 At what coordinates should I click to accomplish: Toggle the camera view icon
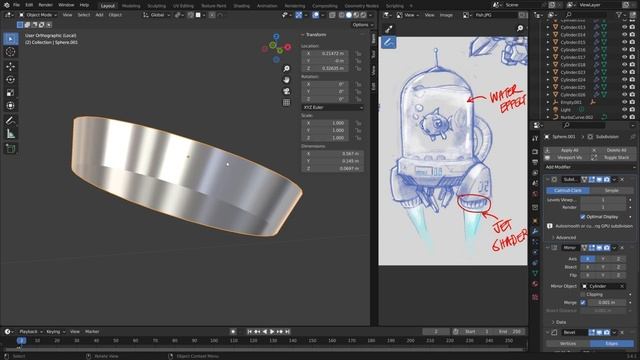tap(287, 91)
